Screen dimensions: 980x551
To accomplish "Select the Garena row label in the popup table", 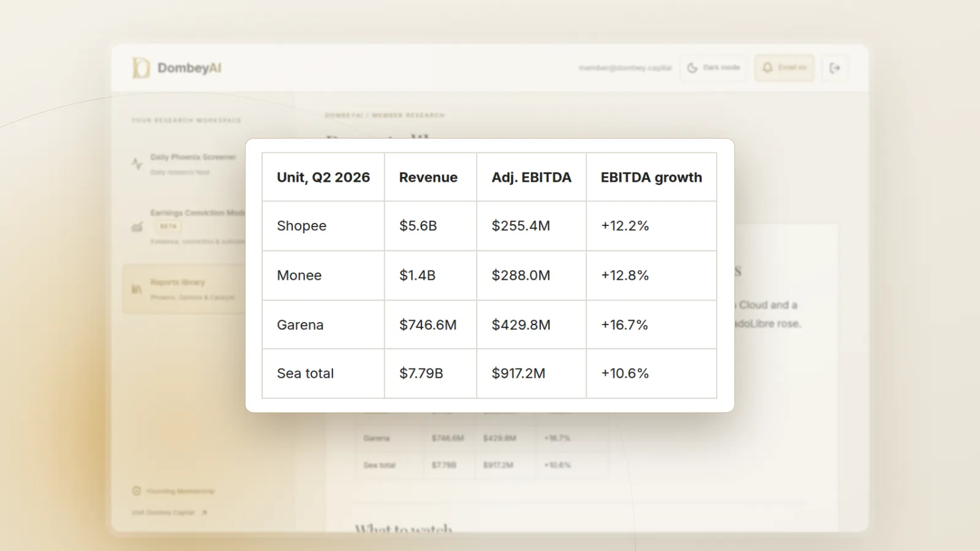I will (x=300, y=325).
